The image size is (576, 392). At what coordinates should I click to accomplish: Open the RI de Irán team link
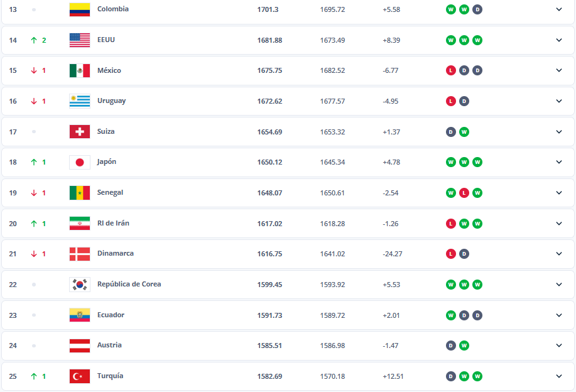(x=113, y=223)
